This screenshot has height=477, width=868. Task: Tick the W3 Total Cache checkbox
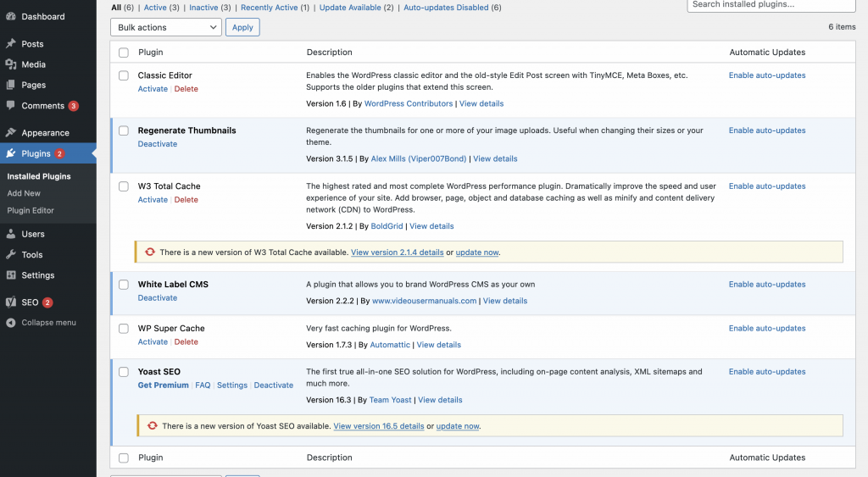pyautogui.click(x=124, y=186)
